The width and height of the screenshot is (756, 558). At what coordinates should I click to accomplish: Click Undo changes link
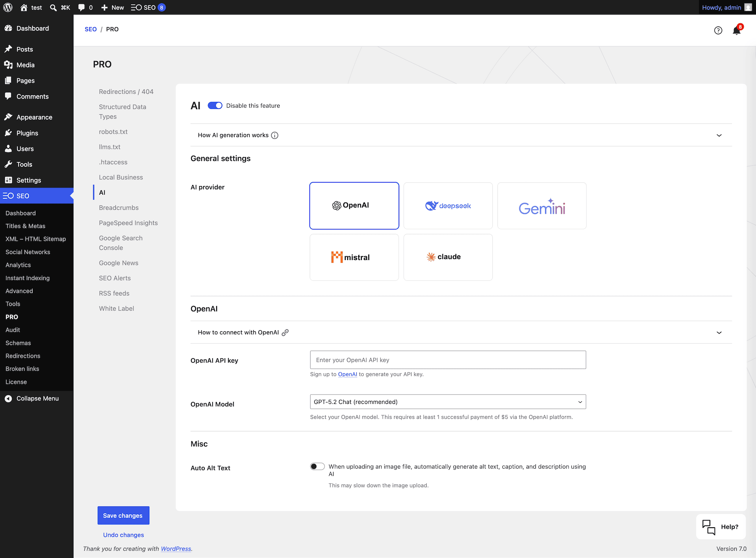[123, 535]
